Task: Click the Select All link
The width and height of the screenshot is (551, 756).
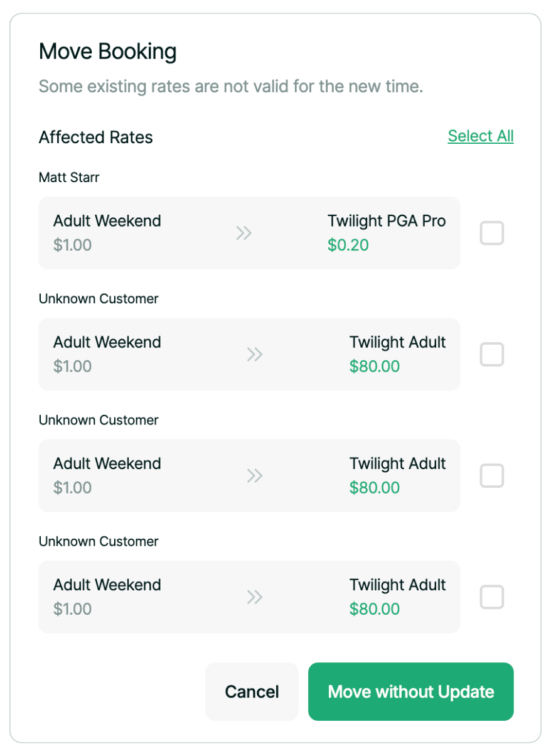Action: click(480, 136)
